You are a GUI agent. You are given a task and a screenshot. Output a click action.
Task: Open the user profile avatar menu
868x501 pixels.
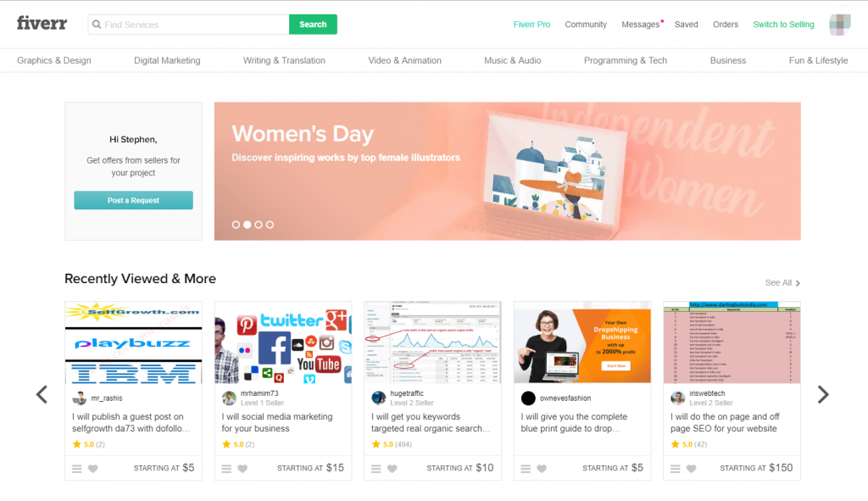pyautogui.click(x=839, y=25)
